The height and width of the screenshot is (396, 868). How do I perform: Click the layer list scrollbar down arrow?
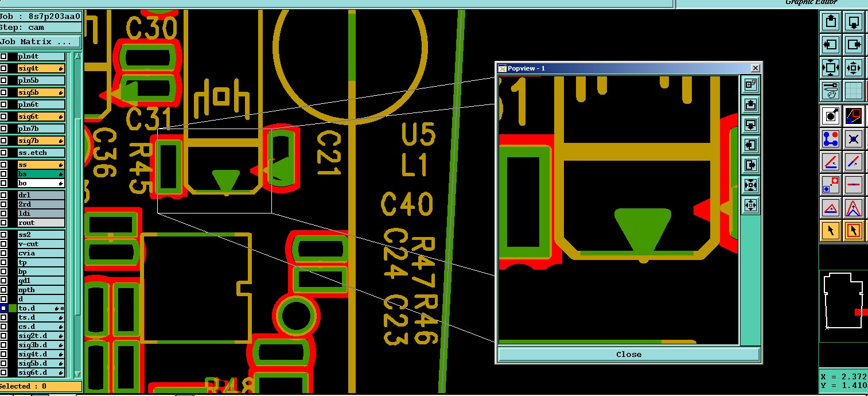79,374
